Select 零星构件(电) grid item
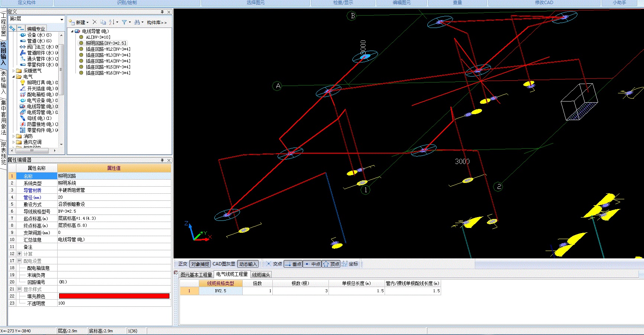The image size is (644, 335). click(39, 130)
